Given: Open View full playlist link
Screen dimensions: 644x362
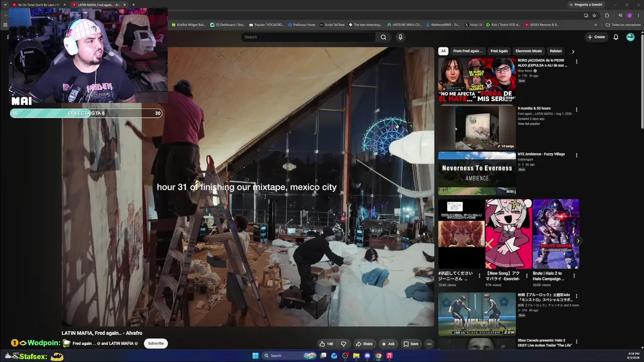Looking at the screenshot, I should click(x=528, y=124).
